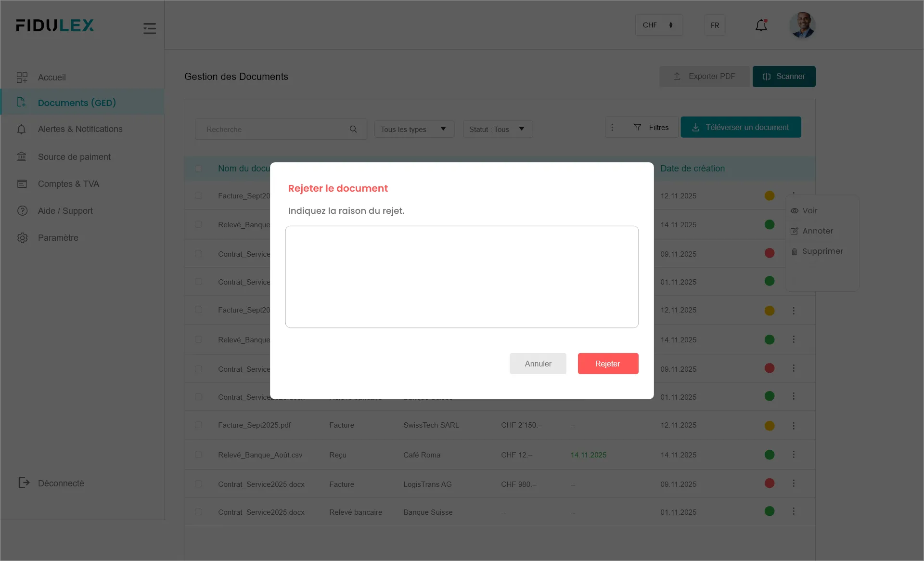
Task: Open the Tous les types dropdown
Action: (414, 129)
